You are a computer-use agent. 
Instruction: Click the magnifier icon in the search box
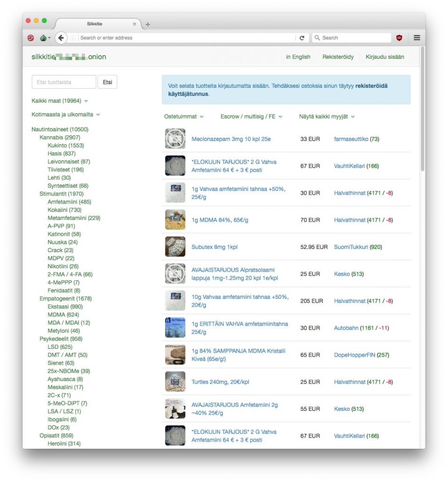point(317,38)
